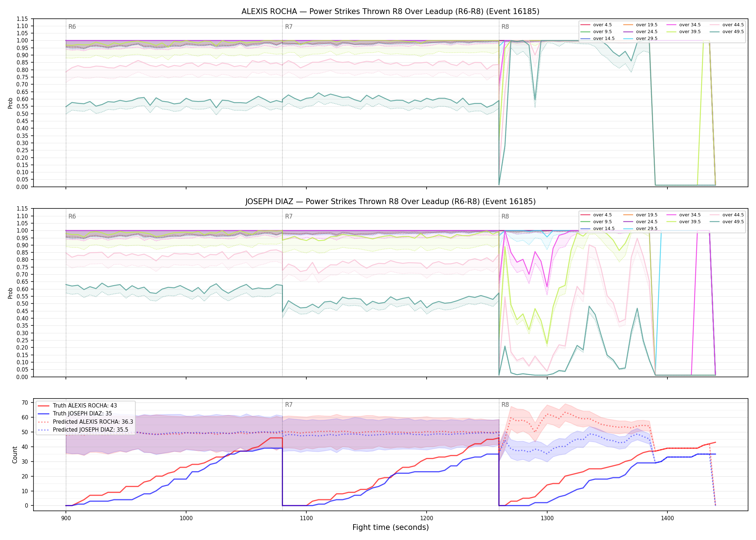Image resolution: width=756 pixels, height=540 pixels.
Task: Click the R6 round marker in Rocha chart
Action: click(x=72, y=27)
